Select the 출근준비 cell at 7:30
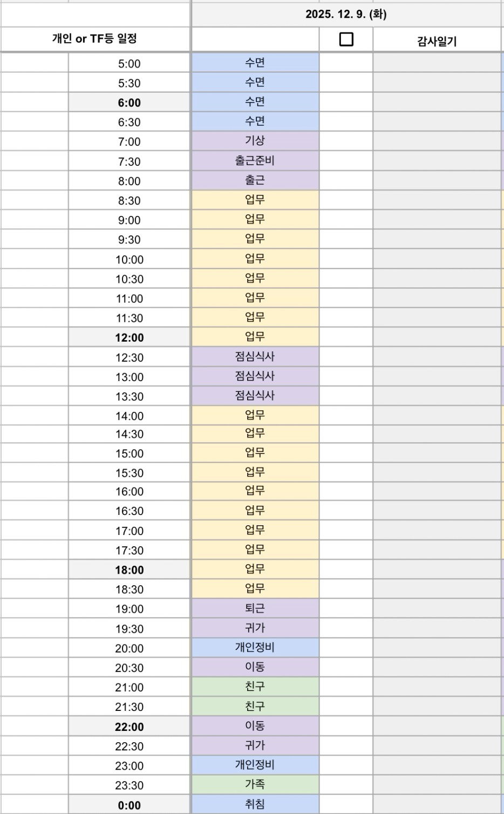Viewport: 504px width, 814px height. coord(255,161)
